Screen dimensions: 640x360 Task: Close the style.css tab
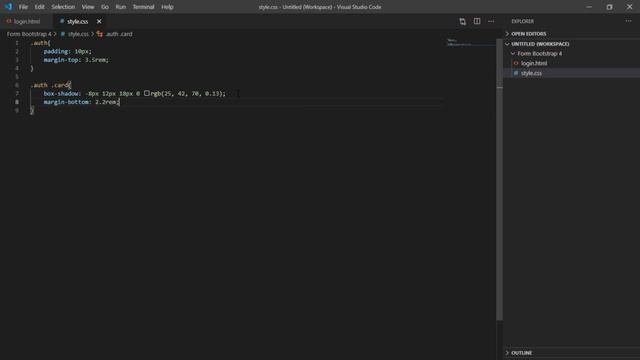(99, 21)
